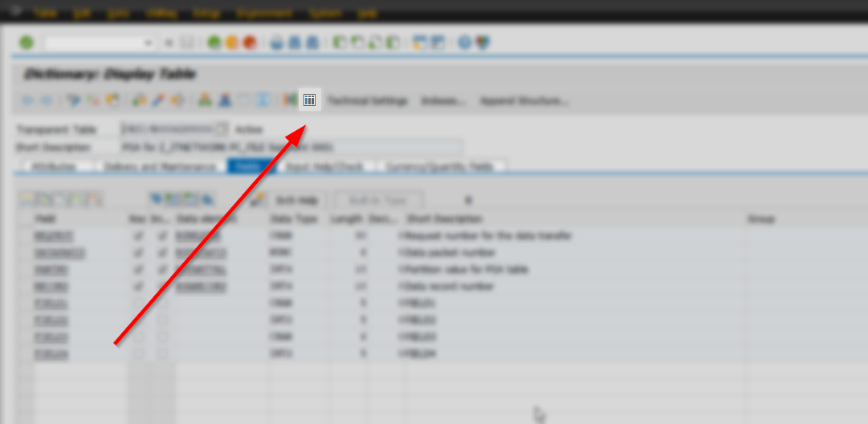Click the Technical Settings button
The height and width of the screenshot is (424, 868).
click(368, 100)
